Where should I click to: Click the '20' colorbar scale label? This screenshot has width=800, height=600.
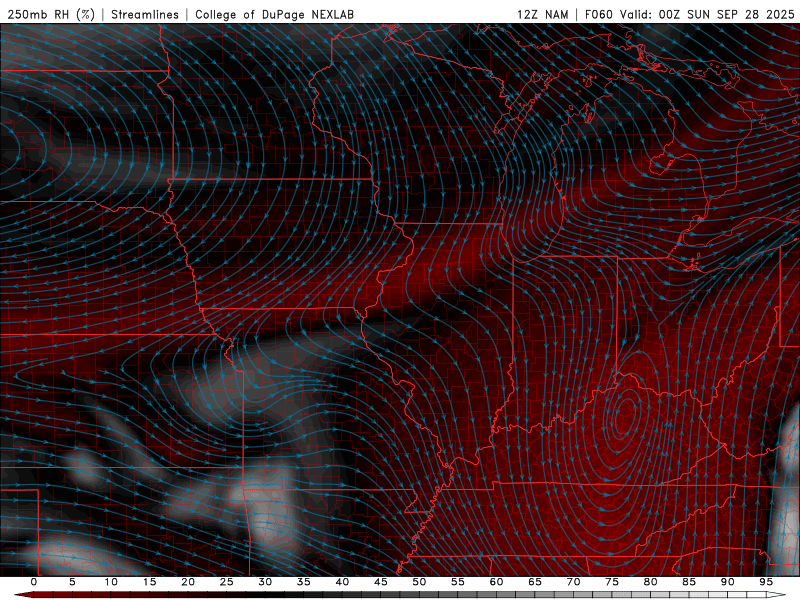pos(188,582)
